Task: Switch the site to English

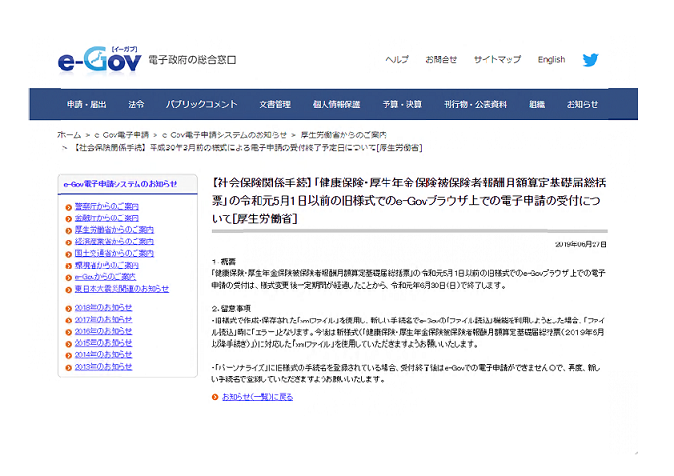Action: (x=551, y=60)
